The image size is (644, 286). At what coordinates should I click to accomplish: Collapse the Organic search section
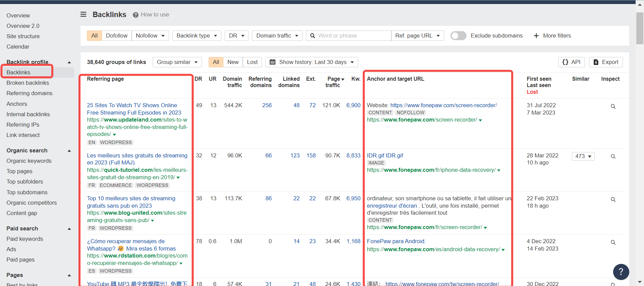point(69,151)
